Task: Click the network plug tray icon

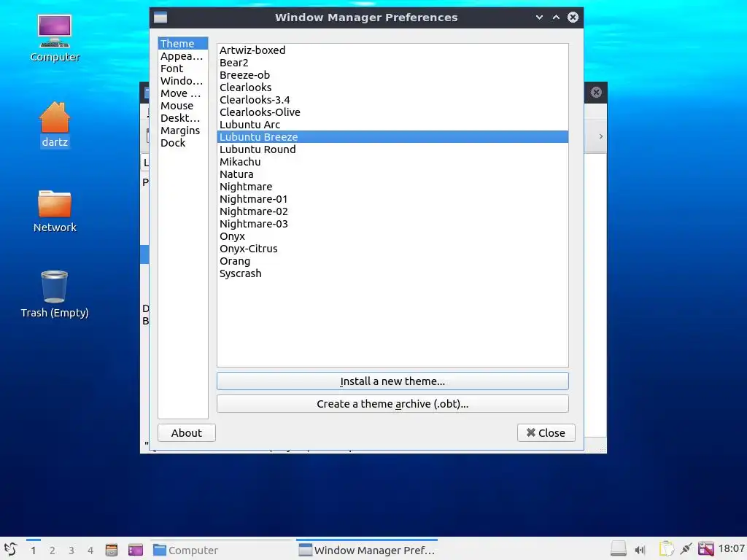Action: [x=686, y=550]
